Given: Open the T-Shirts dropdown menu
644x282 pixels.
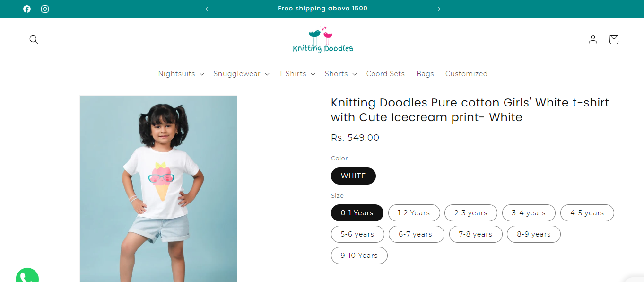Looking at the screenshot, I should click(x=296, y=74).
